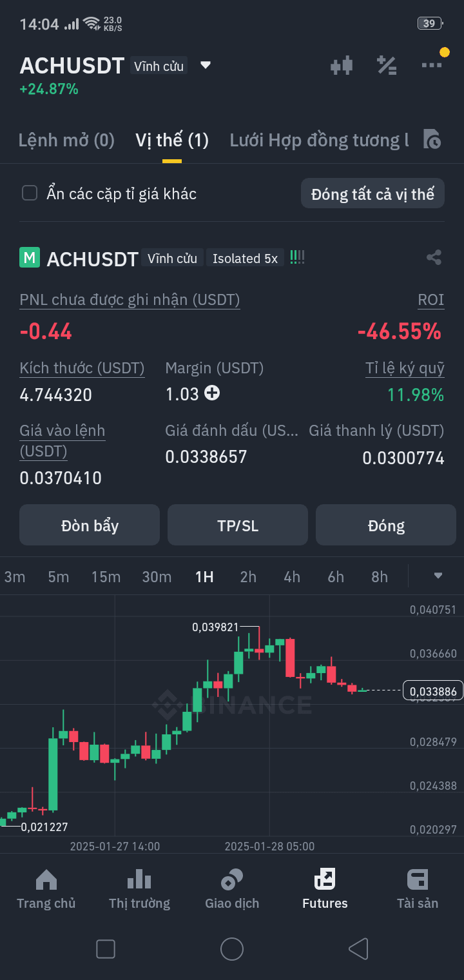Open the three-dot more options menu

pyautogui.click(x=432, y=65)
